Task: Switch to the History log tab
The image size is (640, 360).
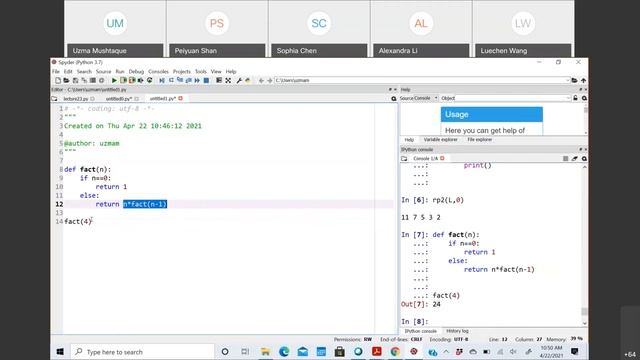Action: tap(457, 331)
